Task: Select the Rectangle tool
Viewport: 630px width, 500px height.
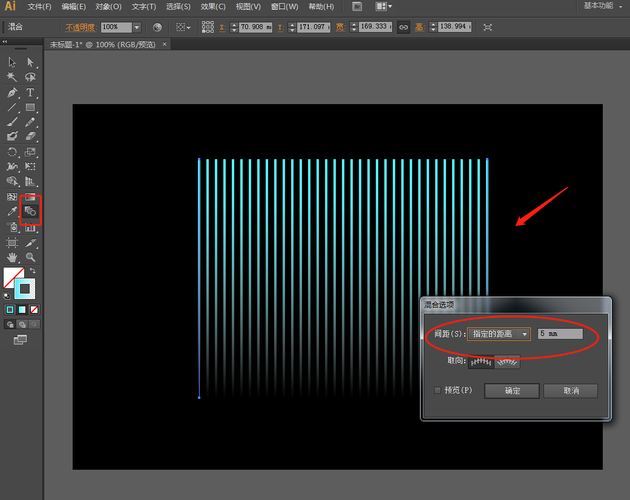Action: (x=30, y=107)
